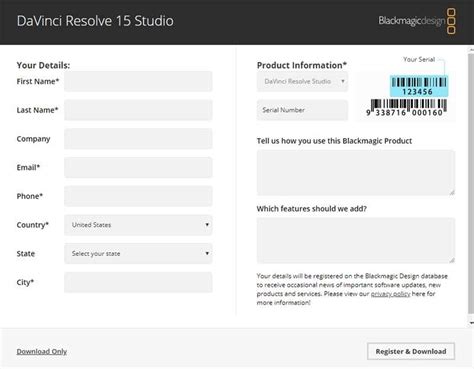Click the scrollbar down arrow
This screenshot has height=369, width=474.
pos(471,323)
